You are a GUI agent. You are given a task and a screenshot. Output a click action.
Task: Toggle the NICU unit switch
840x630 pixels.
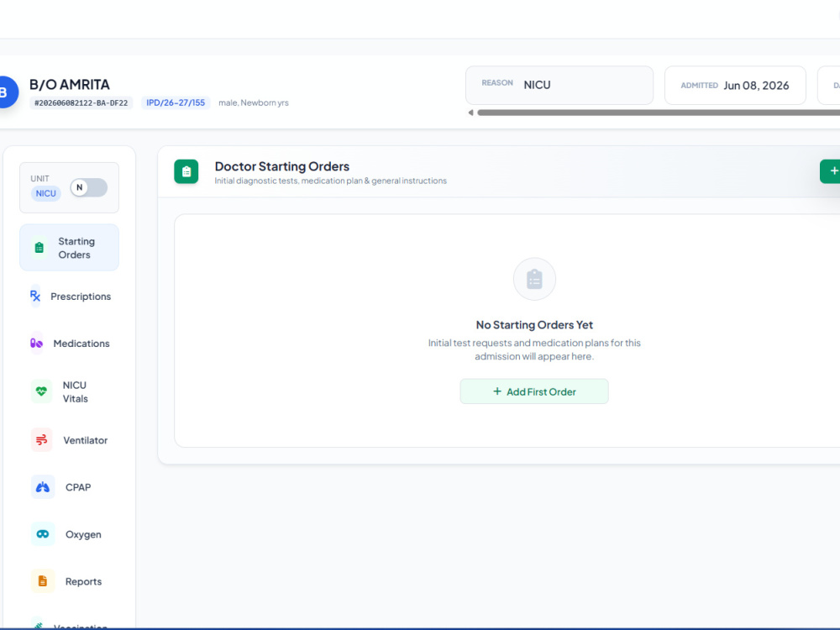coord(89,187)
